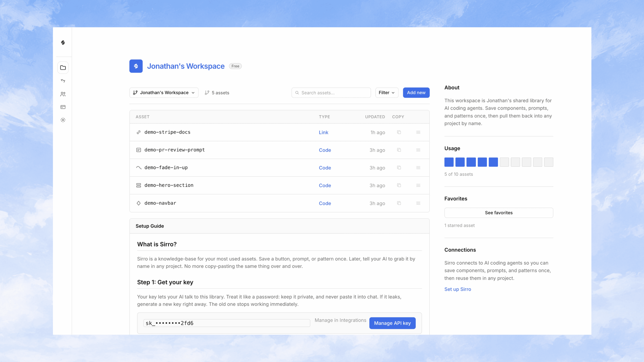Click the Setup Guide panel header
Screen dimensions: 644x362
(280, 226)
